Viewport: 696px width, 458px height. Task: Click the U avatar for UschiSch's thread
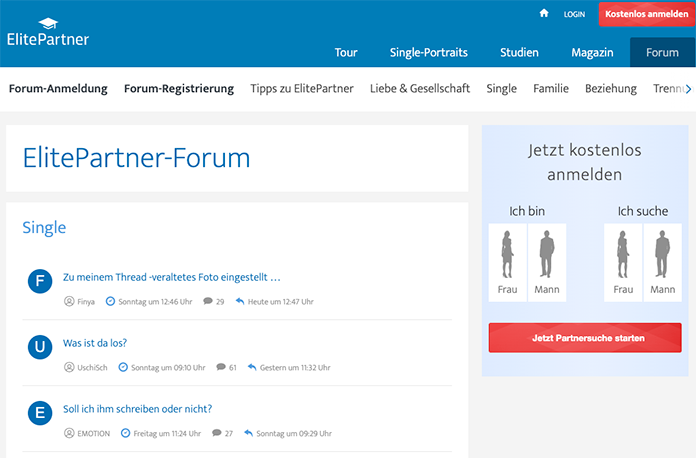coord(40,347)
